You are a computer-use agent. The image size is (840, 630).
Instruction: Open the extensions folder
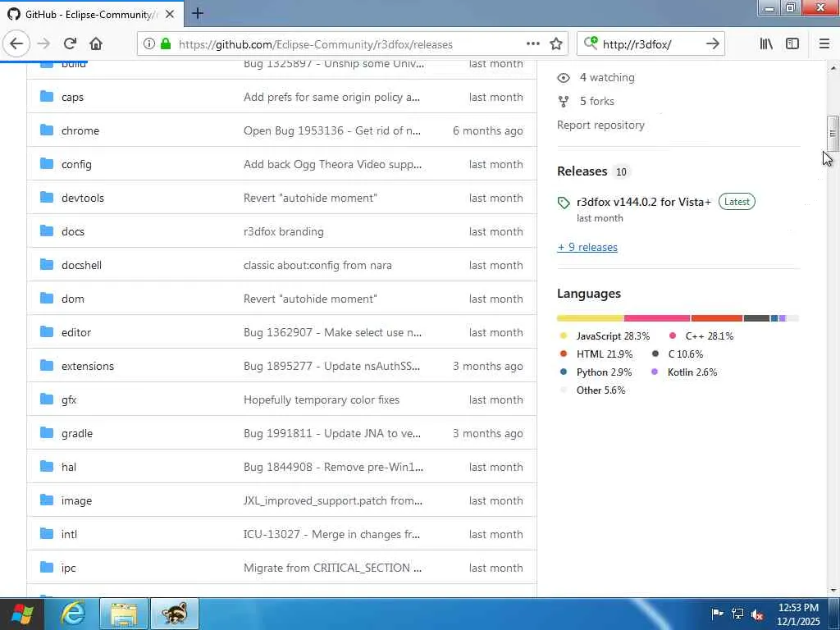pos(87,366)
